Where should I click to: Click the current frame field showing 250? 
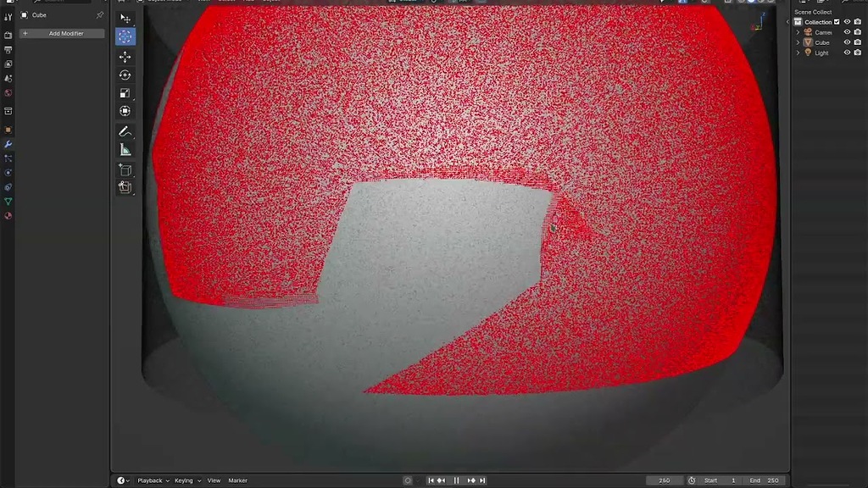[665, 480]
